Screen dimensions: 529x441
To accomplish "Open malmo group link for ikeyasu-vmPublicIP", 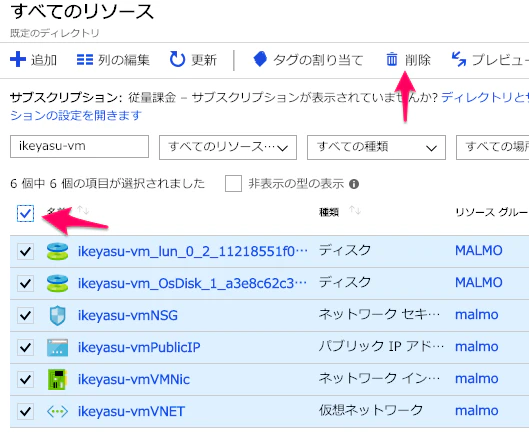I will click(x=477, y=347).
